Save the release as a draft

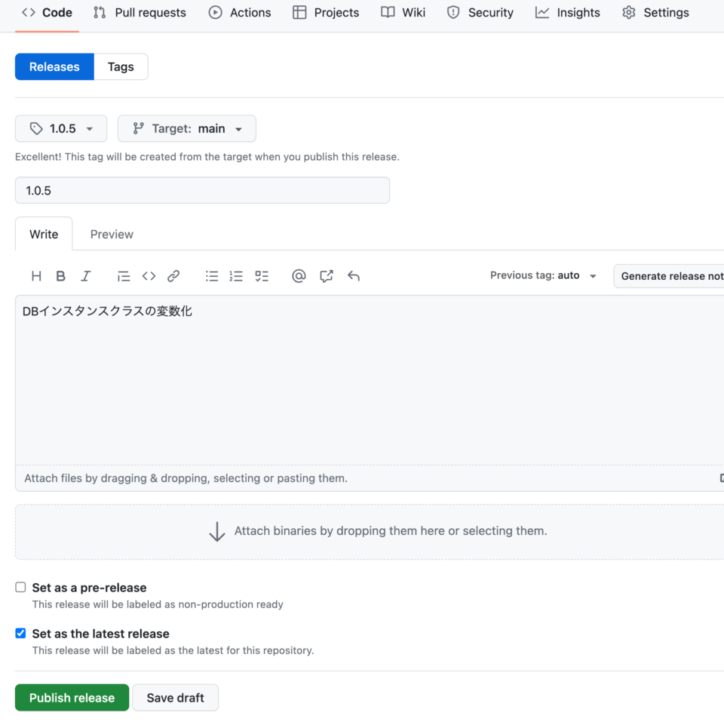[x=175, y=697]
